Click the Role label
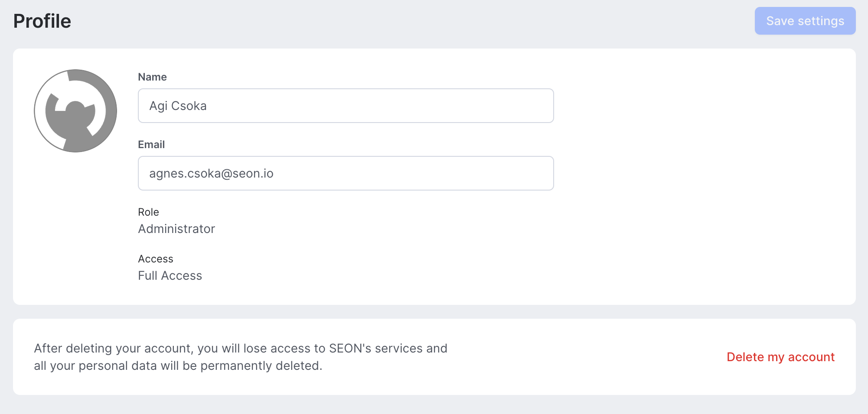 point(148,212)
